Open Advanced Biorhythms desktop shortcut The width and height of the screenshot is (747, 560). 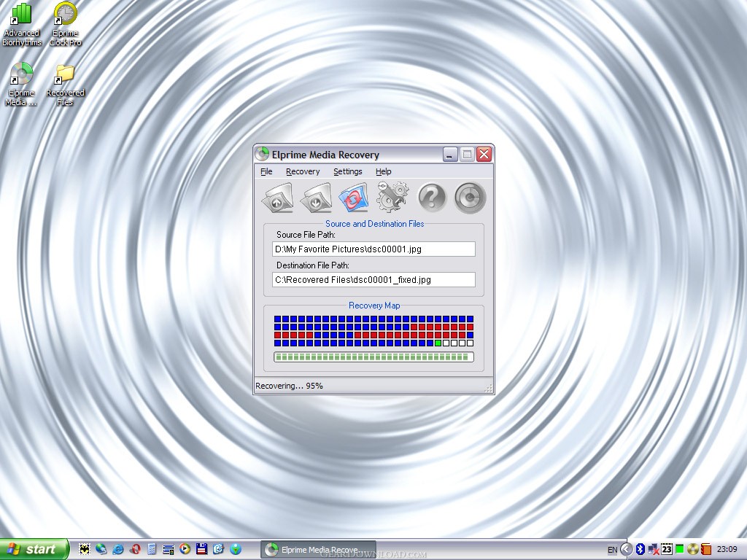coord(21,25)
